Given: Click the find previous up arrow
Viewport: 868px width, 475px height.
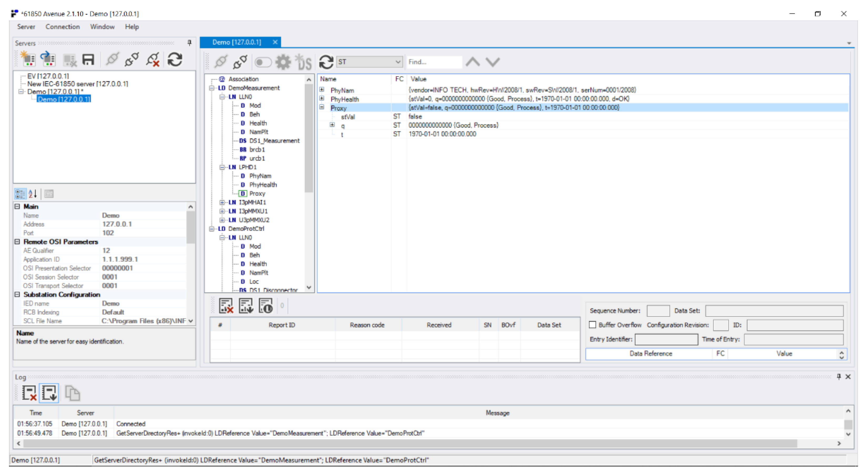Looking at the screenshot, I should click(472, 62).
